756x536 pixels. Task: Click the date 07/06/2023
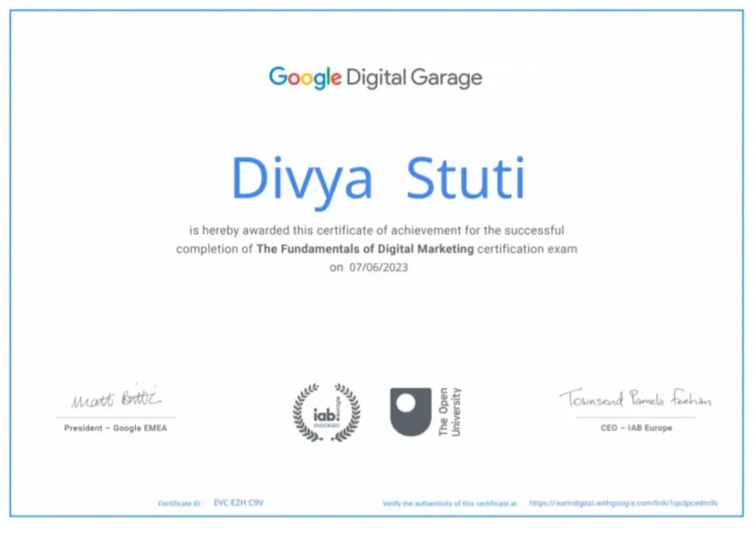coord(379,267)
